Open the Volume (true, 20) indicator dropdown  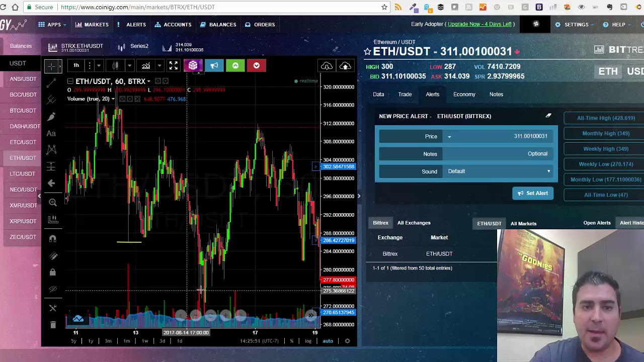point(113,99)
